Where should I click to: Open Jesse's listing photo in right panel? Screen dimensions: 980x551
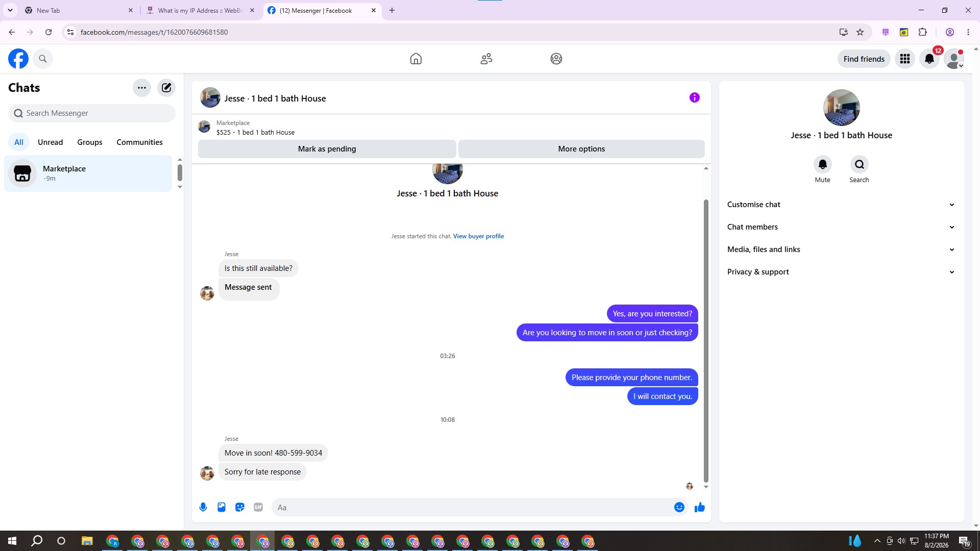click(842, 108)
